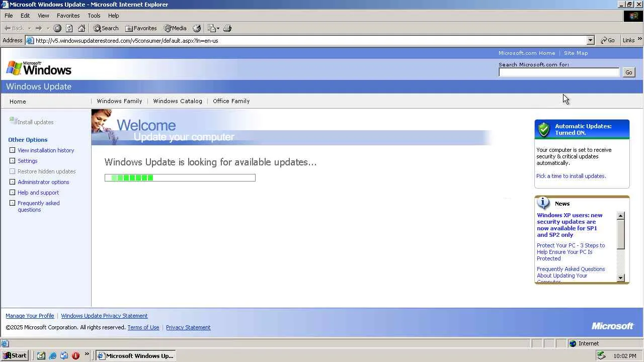Click the system tray network connection icon
Image resolution: width=644 pixels, height=362 pixels.
click(x=601, y=355)
